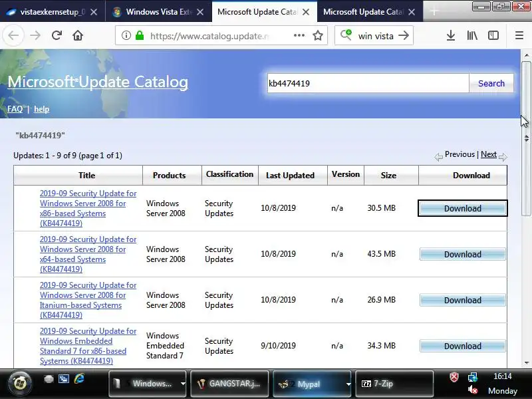The width and height of the screenshot is (532, 399).
Task: Show site information icon in address bar
Action: click(x=126, y=35)
